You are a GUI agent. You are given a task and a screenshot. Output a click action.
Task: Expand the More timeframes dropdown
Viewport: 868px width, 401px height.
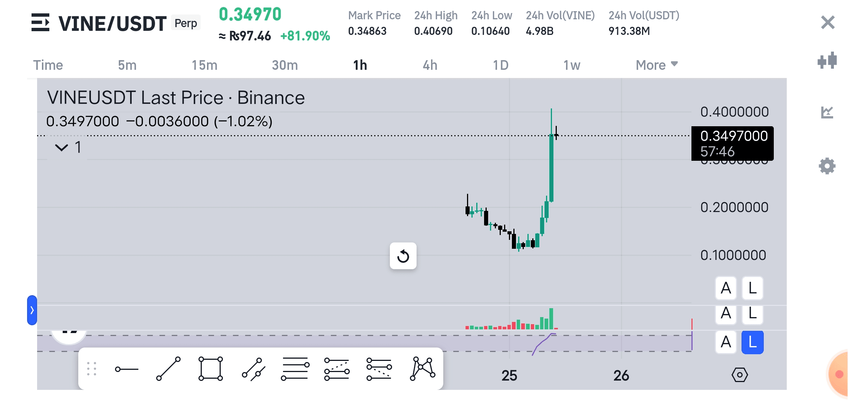tap(656, 65)
